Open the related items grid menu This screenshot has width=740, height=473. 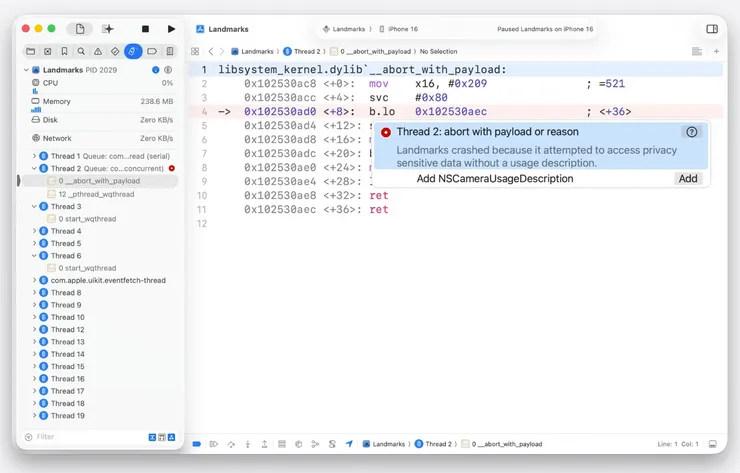coord(195,51)
